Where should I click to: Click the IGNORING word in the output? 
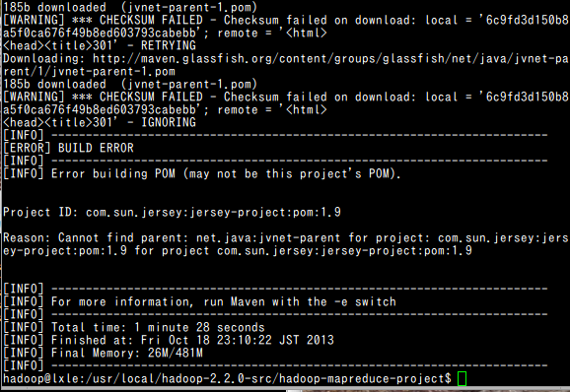169,122
